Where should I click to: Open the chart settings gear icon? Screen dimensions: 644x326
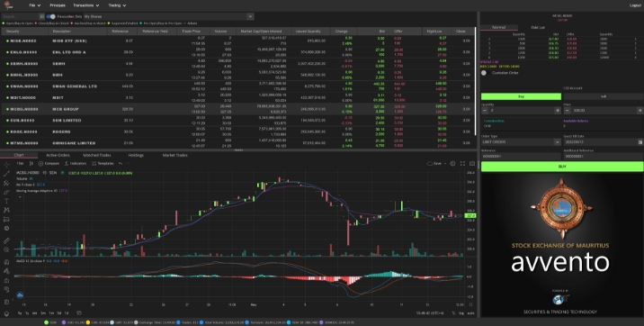[452, 164]
